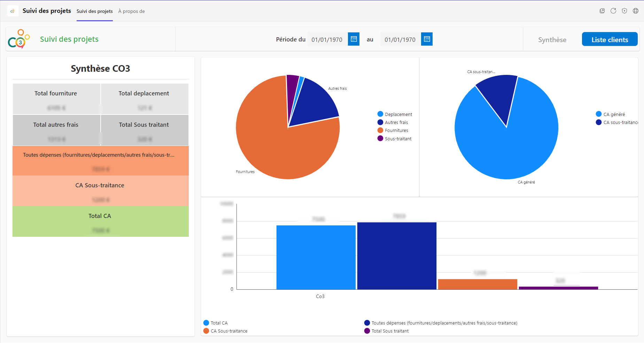Open the shield permissions icon
This screenshot has width=644, height=343.
pyautogui.click(x=624, y=11)
